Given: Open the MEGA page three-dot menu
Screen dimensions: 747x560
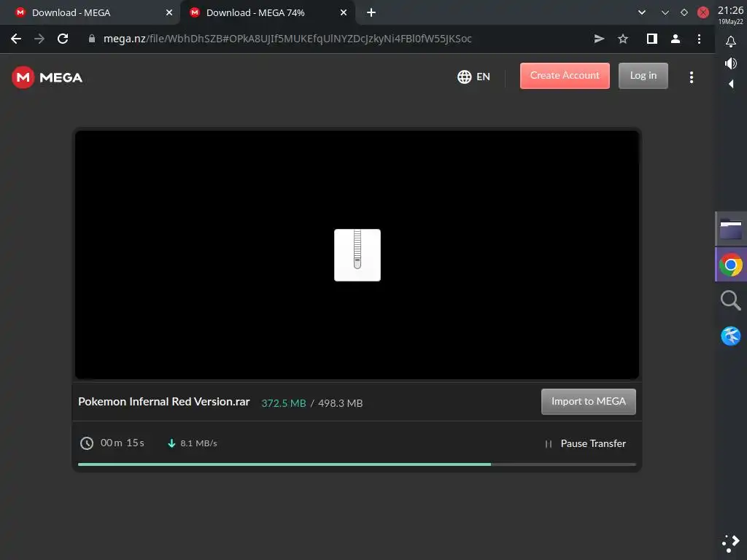Looking at the screenshot, I should tap(692, 77).
